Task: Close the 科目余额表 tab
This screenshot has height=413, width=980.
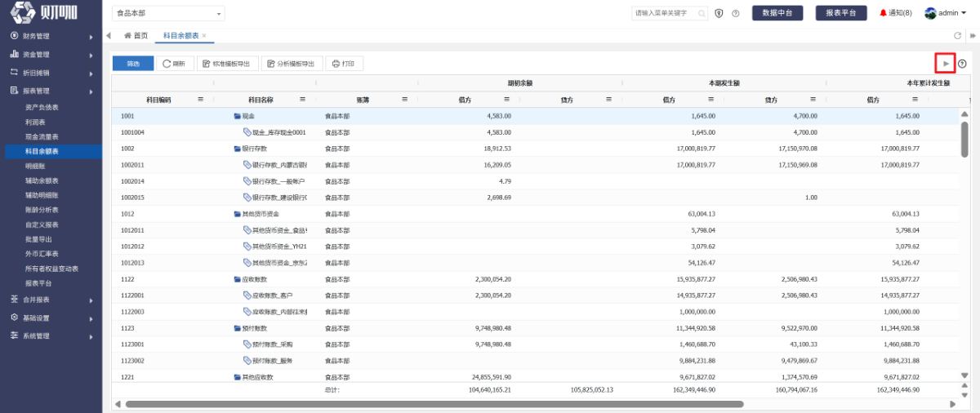Action: click(204, 36)
